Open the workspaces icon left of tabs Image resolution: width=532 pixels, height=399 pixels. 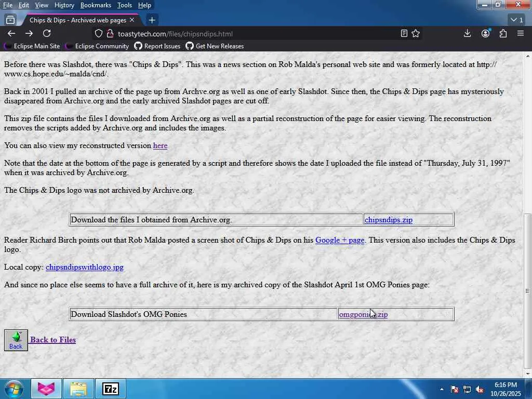click(10, 20)
